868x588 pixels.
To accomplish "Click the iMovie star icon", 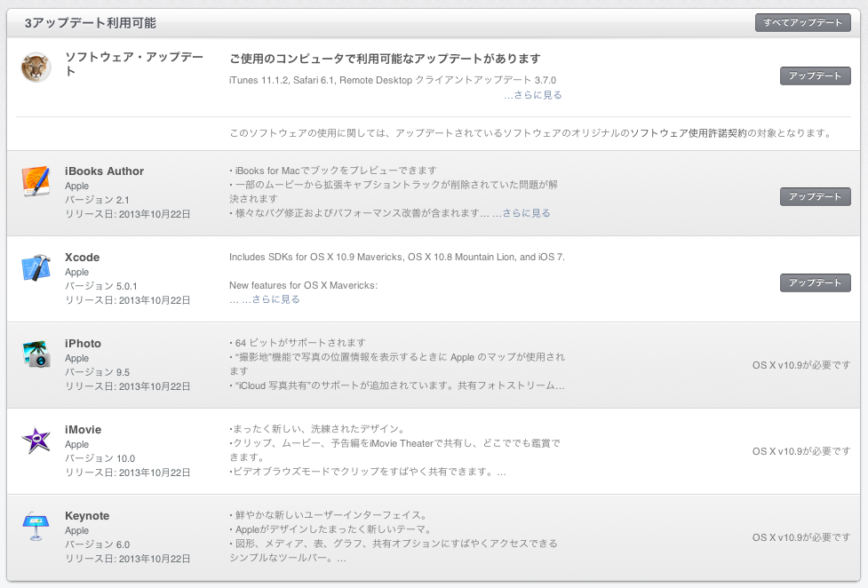I will (x=36, y=441).
